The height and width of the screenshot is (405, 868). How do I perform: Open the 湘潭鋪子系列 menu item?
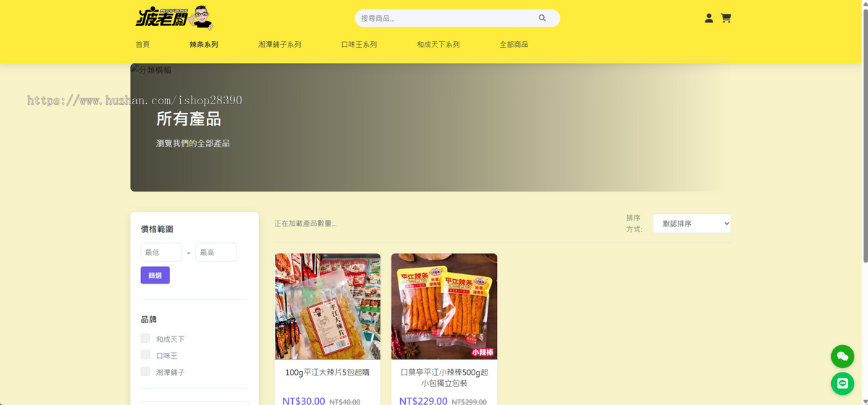[x=280, y=45]
